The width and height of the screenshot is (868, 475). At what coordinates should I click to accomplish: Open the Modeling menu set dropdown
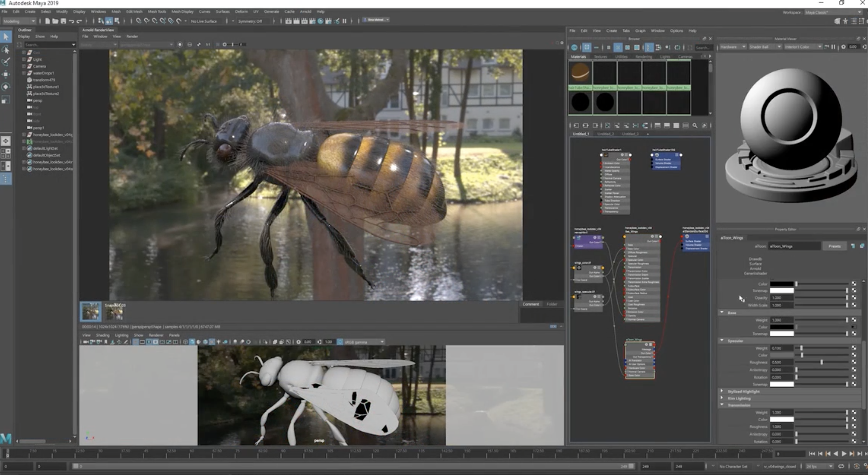pyautogui.click(x=19, y=21)
